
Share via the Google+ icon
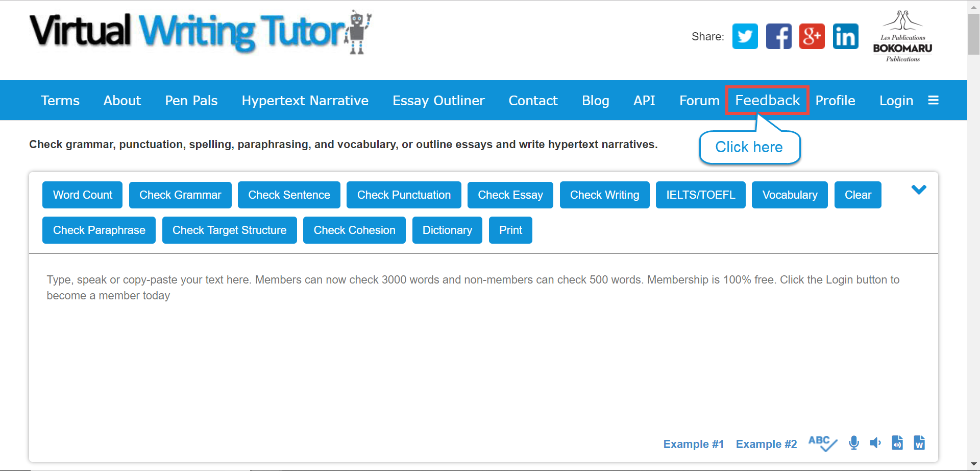click(x=812, y=36)
